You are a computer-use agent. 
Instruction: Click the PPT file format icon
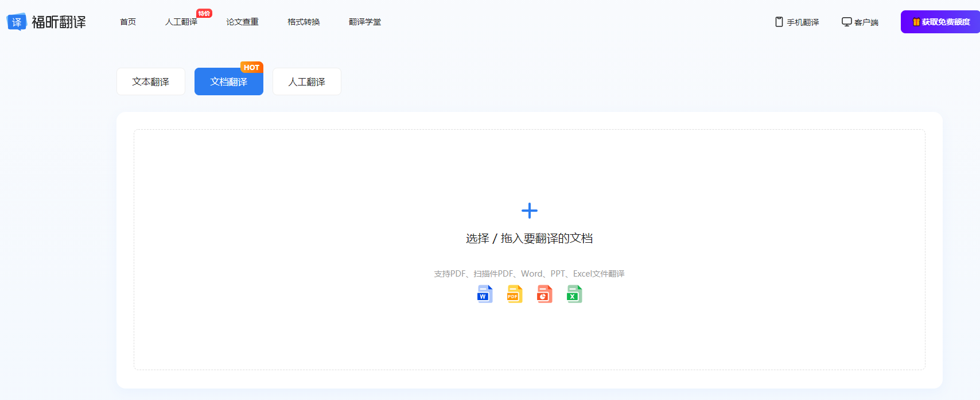[x=545, y=294]
